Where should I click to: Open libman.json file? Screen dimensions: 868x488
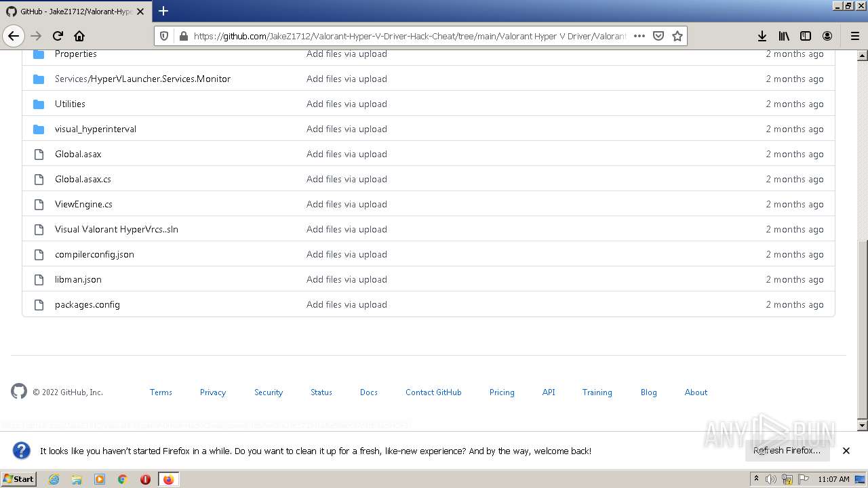pyautogui.click(x=78, y=279)
